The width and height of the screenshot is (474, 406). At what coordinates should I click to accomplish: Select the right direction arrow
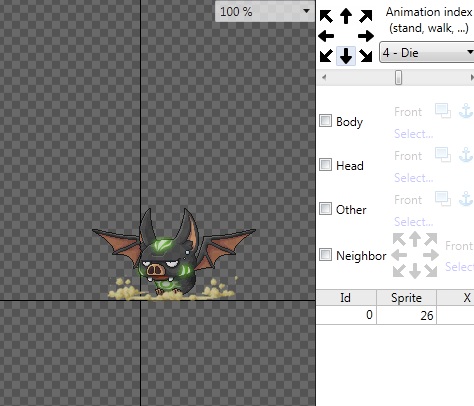[366, 36]
